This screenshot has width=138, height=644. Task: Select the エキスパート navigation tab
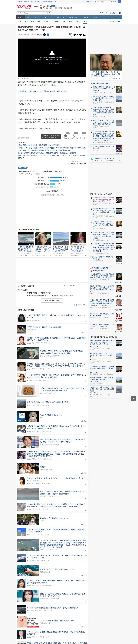click(48, 17)
